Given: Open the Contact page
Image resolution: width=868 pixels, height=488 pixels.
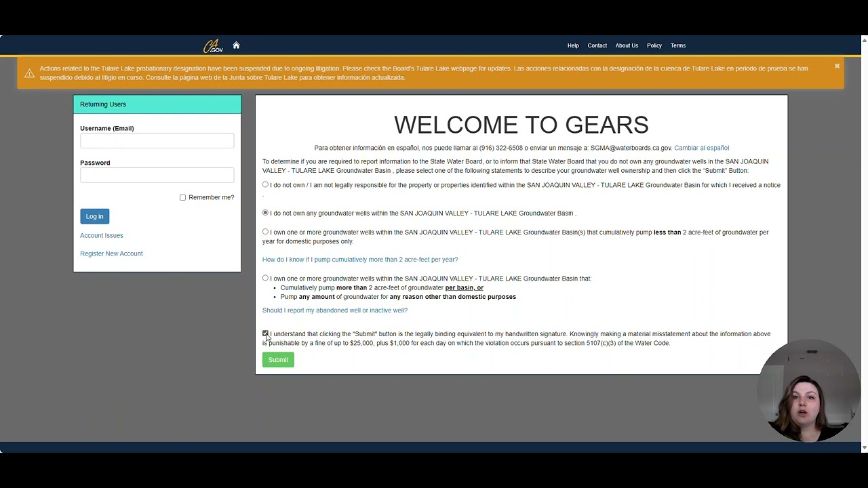Looking at the screenshot, I should (597, 45).
